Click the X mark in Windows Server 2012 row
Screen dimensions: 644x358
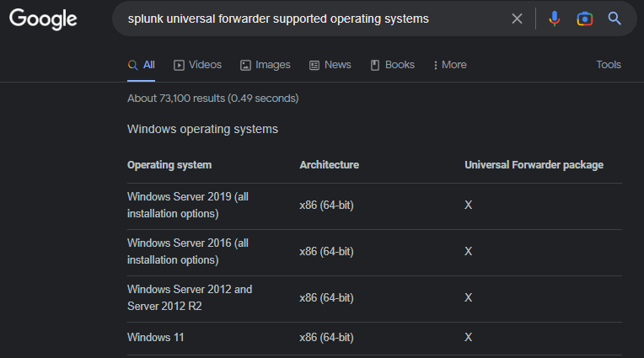[x=468, y=298]
